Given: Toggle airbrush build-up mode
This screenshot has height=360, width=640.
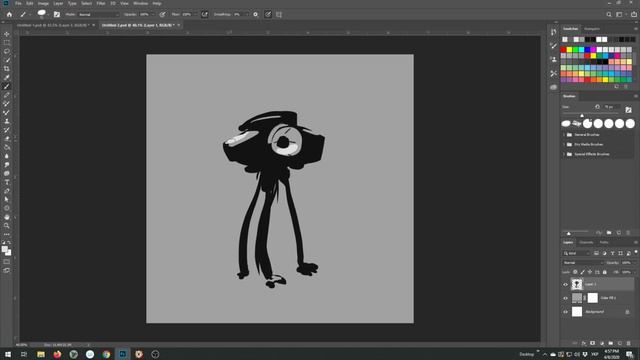Looking at the screenshot, I should (204, 14).
